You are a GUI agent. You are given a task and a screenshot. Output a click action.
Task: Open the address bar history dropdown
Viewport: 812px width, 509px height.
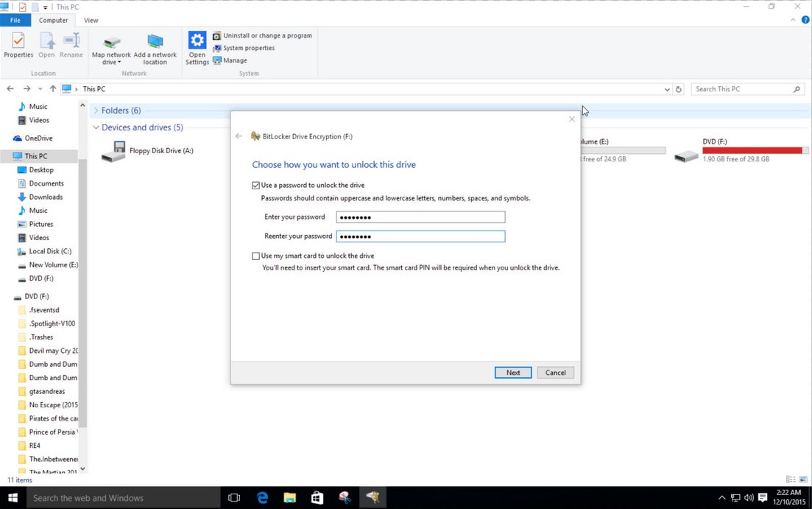667,89
